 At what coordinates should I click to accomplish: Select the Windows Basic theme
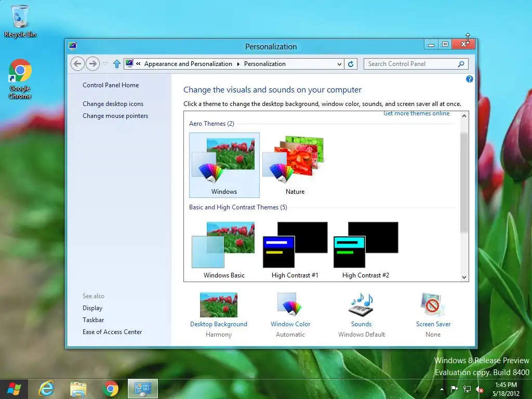point(224,249)
